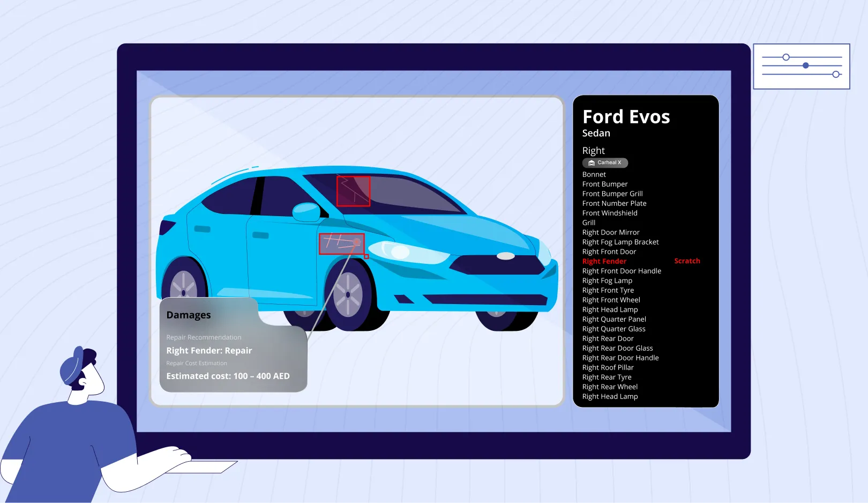868x503 pixels.
Task: Select Right Rear Wheel entry
Action: 610,387
